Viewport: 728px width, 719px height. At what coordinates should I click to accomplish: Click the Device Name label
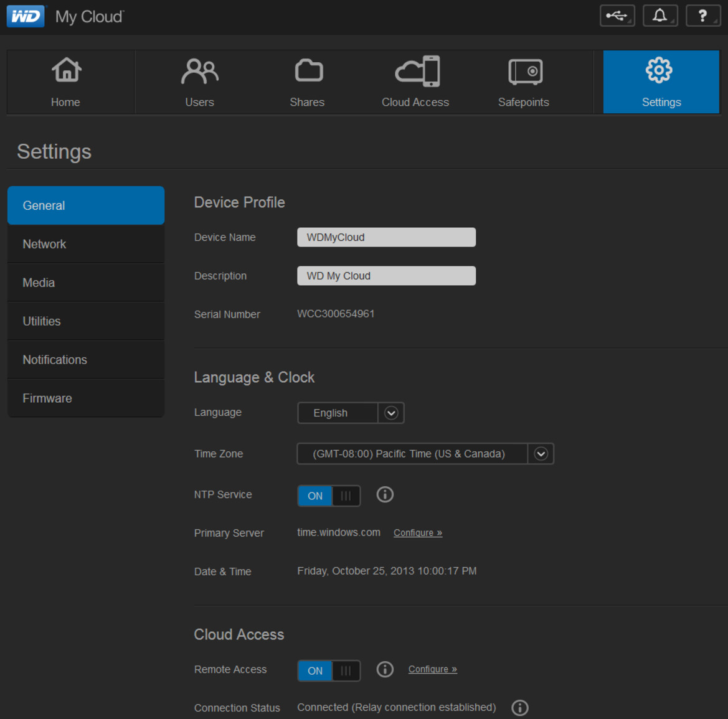(x=225, y=237)
